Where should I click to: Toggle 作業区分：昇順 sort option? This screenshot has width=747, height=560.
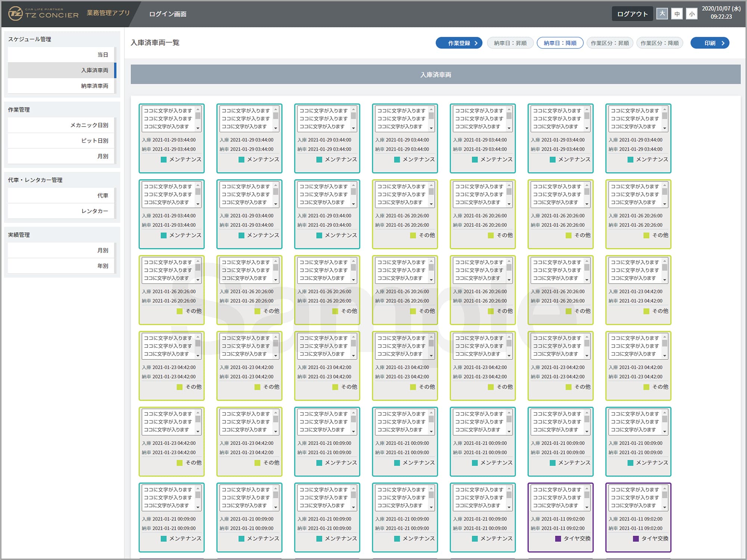(610, 43)
